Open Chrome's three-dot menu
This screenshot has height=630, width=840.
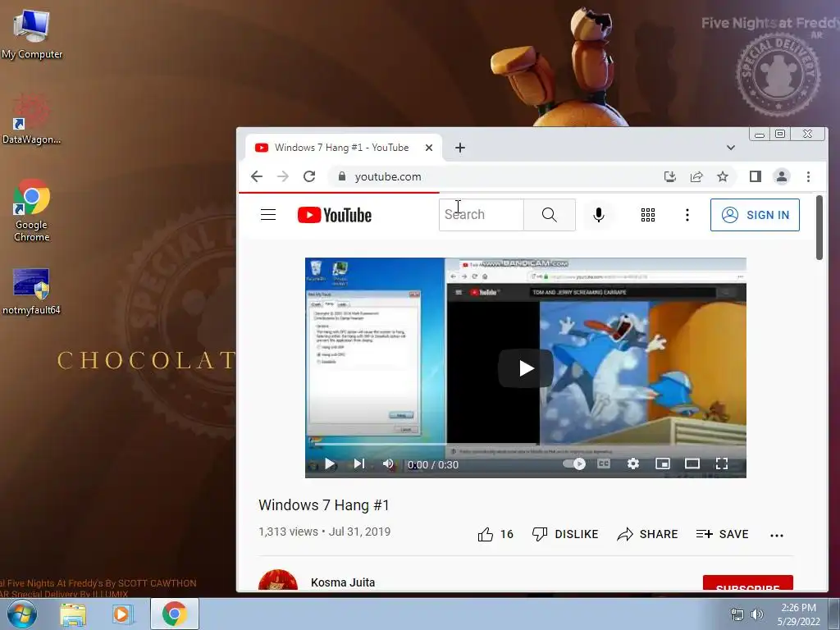coord(808,176)
